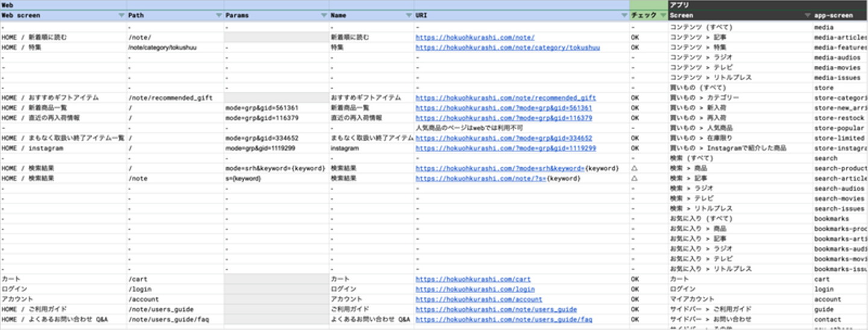The height and width of the screenshot is (330, 868).
Task: Open the note/category/tokushuu URL
Action: click(x=507, y=48)
